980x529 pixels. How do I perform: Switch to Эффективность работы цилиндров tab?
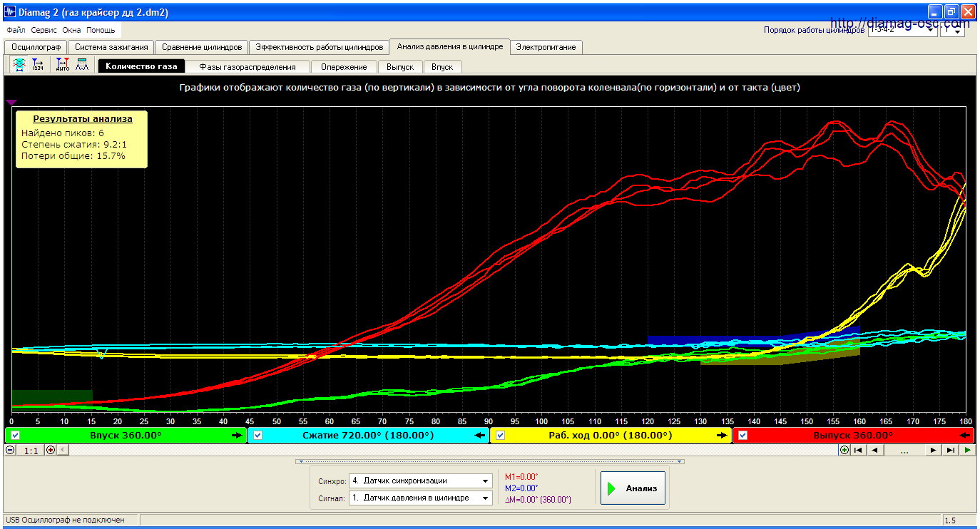point(319,47)
